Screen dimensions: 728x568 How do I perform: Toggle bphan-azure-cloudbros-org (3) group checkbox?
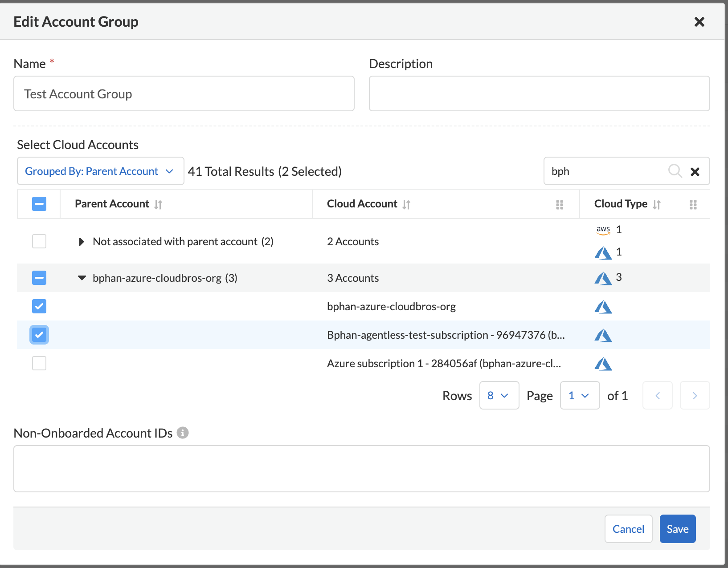39,278
